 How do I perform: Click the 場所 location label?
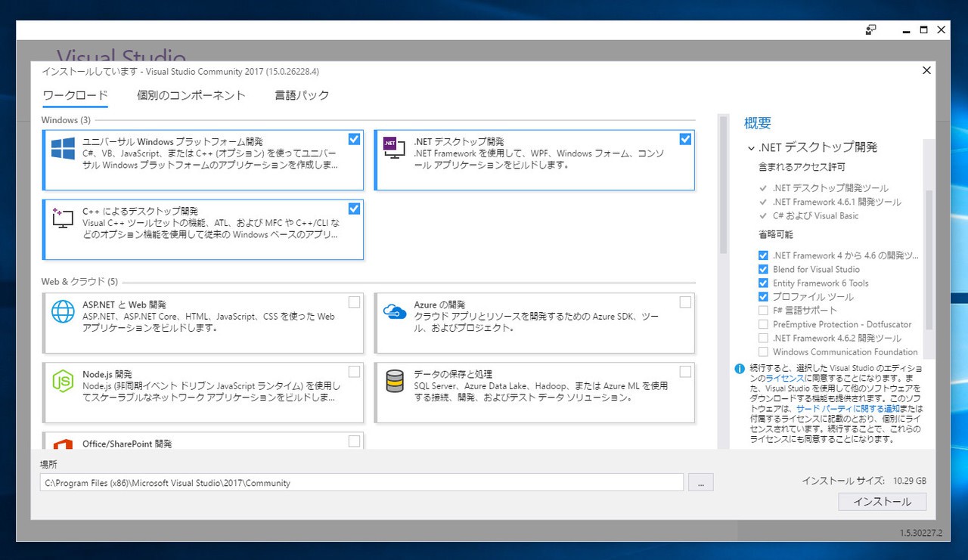pyautogui.click(x=48, y=464)
